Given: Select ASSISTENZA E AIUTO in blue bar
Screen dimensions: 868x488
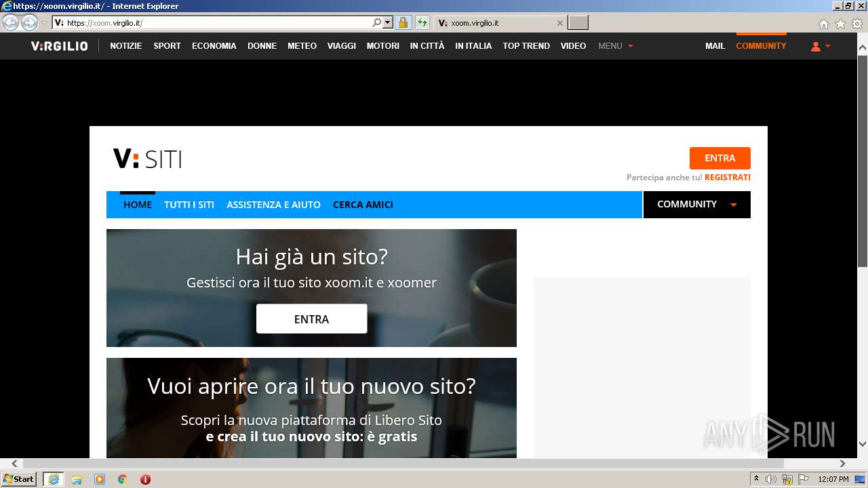Looking at the screenshot, I should coord(273,205).
